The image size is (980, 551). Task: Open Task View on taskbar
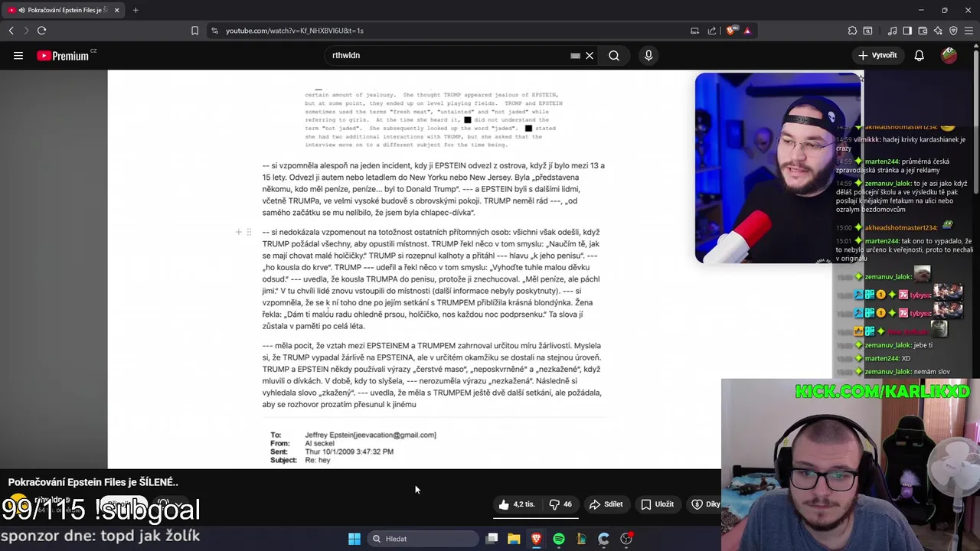point(492,539)
